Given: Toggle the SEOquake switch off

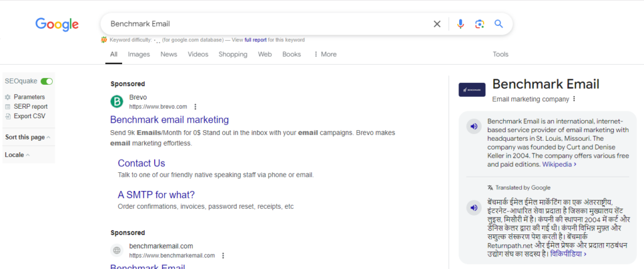Looking at the screenshot, I should click(x=47, y=81).
